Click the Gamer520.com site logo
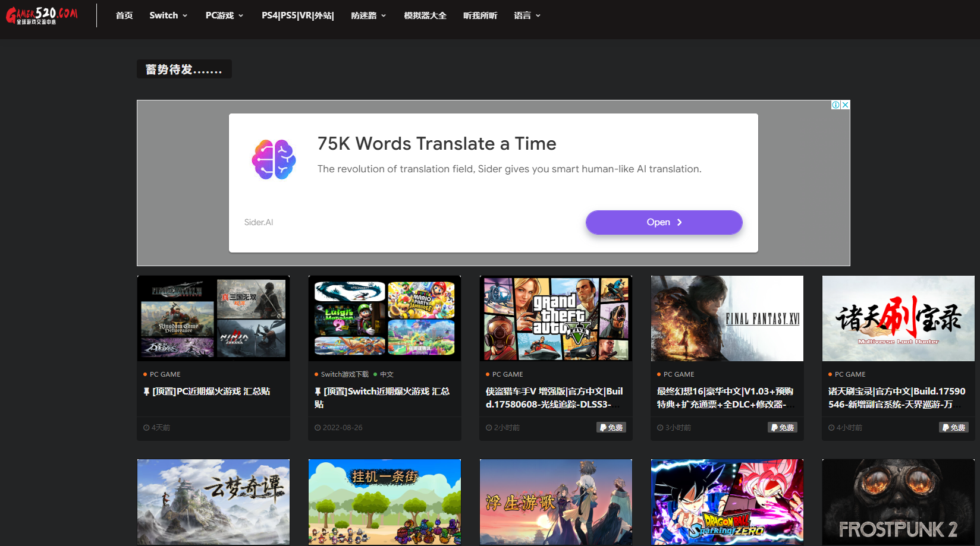 pos(42,15)
